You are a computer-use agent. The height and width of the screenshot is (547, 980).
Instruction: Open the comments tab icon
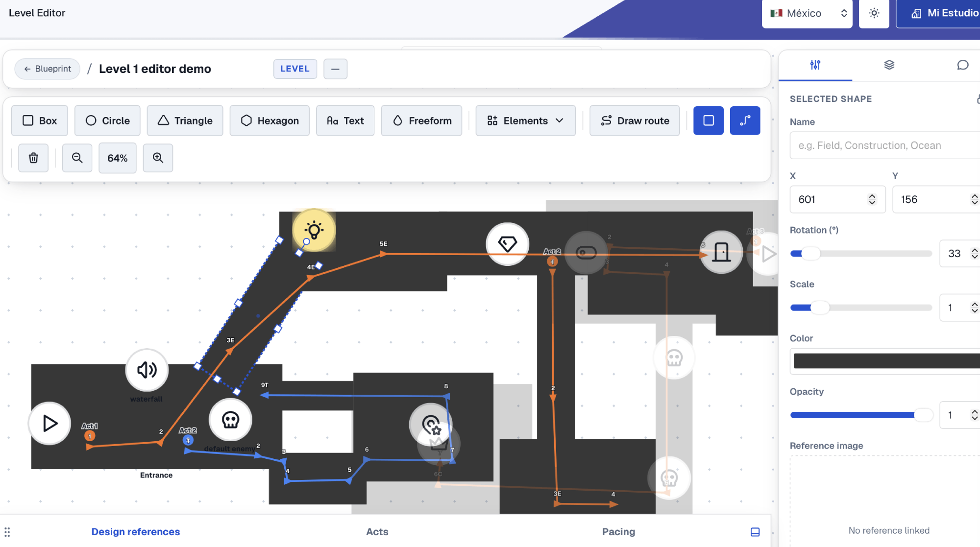[x=962, y=65]
